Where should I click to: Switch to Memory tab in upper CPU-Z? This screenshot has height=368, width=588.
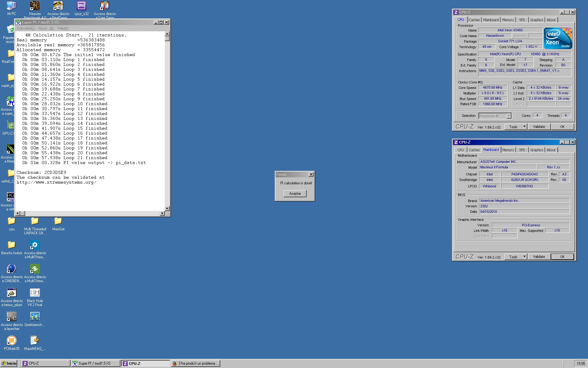[x=508, y=20]
